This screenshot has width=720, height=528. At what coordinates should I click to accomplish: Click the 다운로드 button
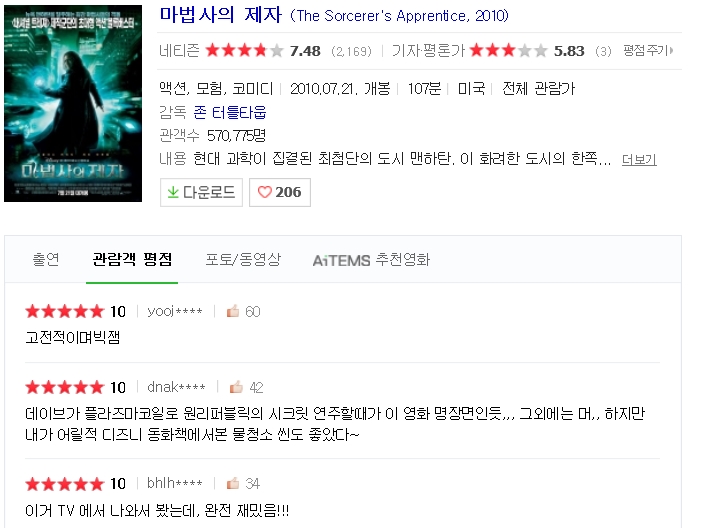(x=201, y=192)
